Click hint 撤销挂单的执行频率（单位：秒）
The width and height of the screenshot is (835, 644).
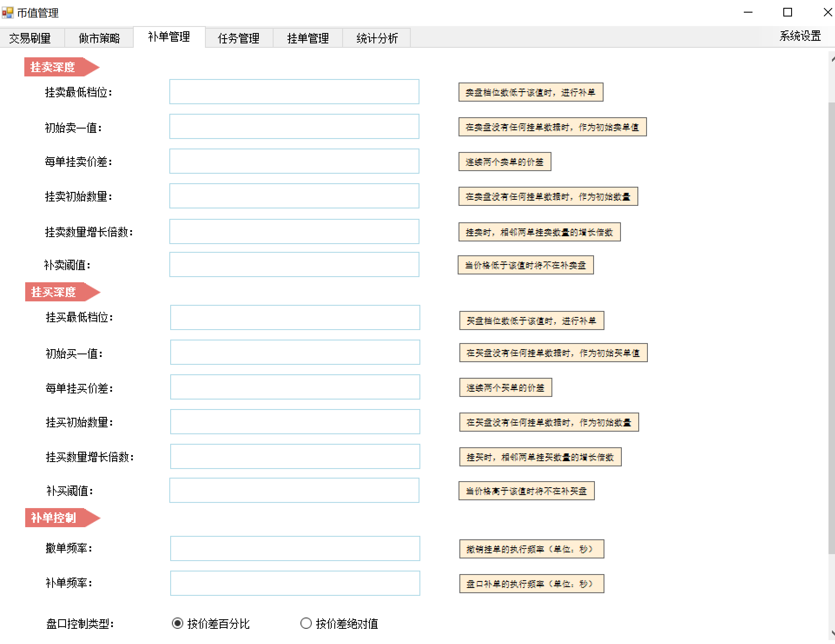click(x=532, y=549)
